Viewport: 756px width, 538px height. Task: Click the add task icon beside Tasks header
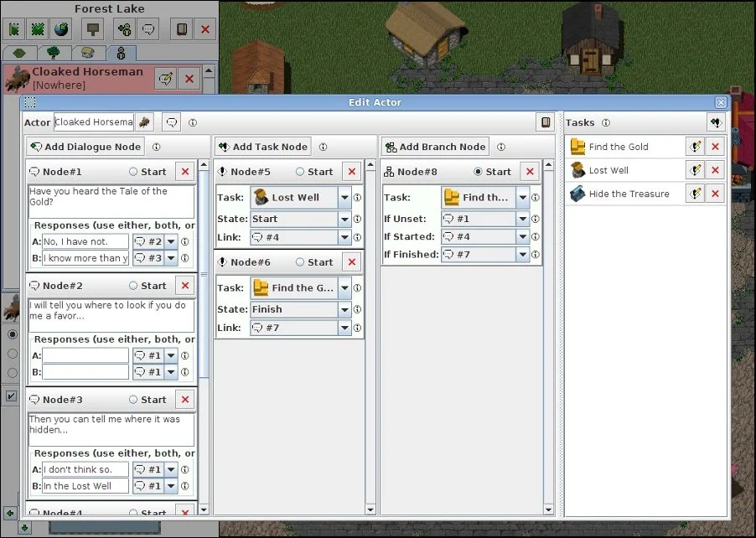click(x=715, y=122)
